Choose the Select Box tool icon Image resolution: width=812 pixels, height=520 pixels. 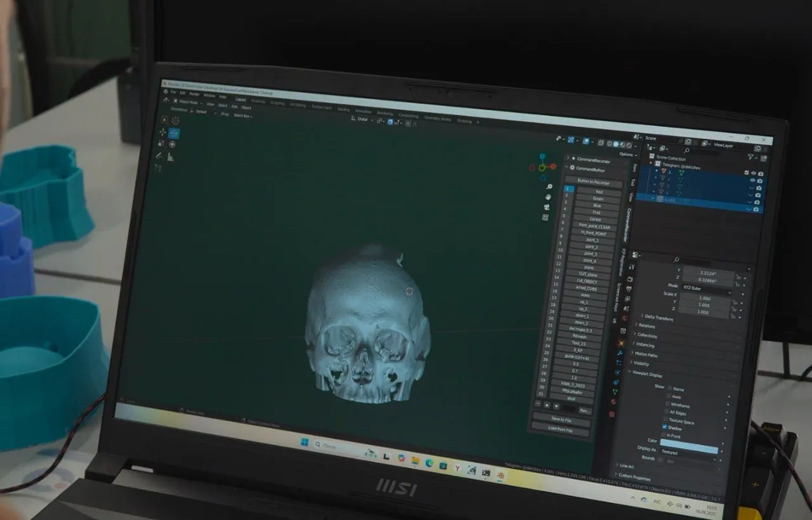click(x=164, y=119)
